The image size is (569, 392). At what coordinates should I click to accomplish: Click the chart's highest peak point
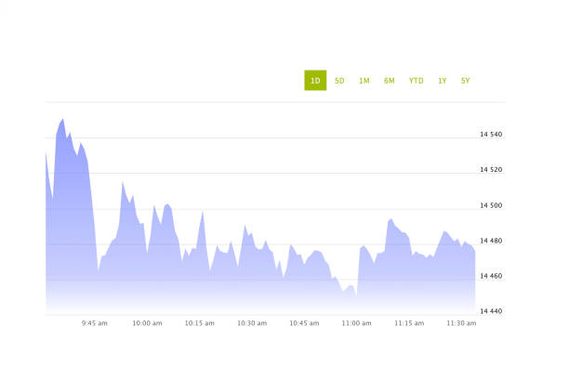pyautogui.click(x=62, y=119)
